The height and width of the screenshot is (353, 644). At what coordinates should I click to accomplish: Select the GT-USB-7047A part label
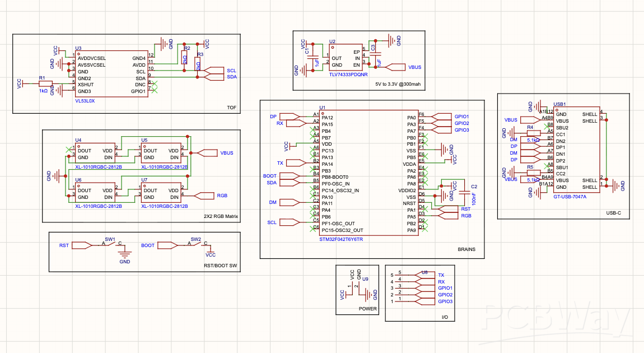570,197
